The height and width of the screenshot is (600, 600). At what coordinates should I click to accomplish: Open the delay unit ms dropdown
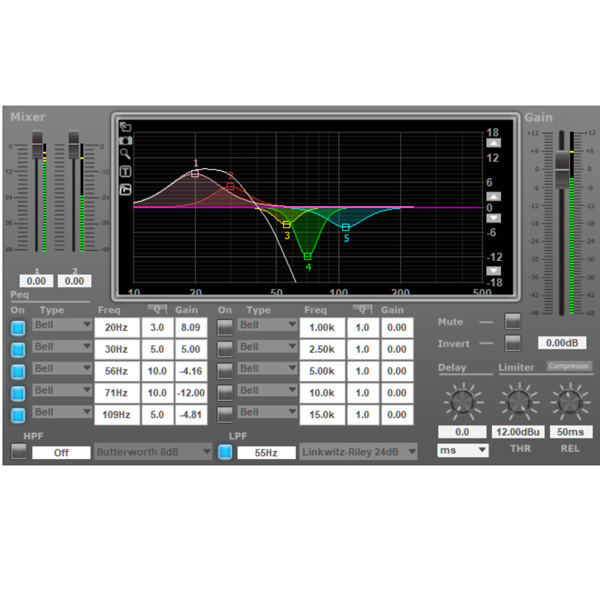pos(463,451)
